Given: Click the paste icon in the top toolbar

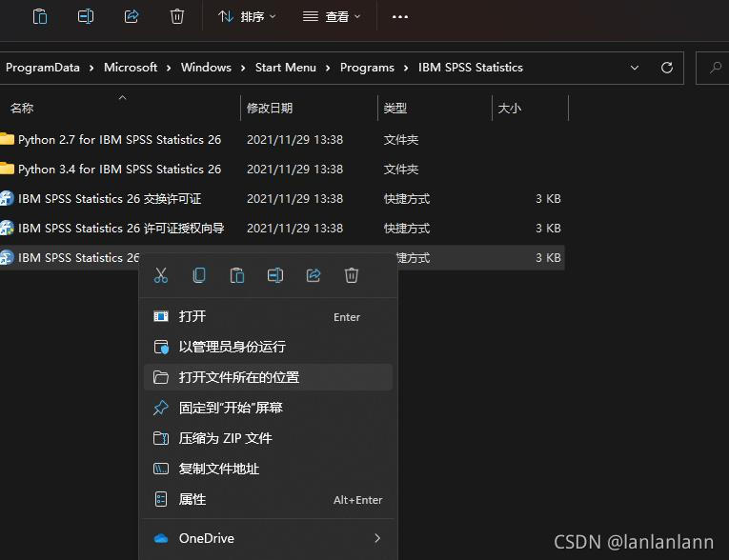Looking at the screenshot, I should pyautogui.click(x=40, y=17).
